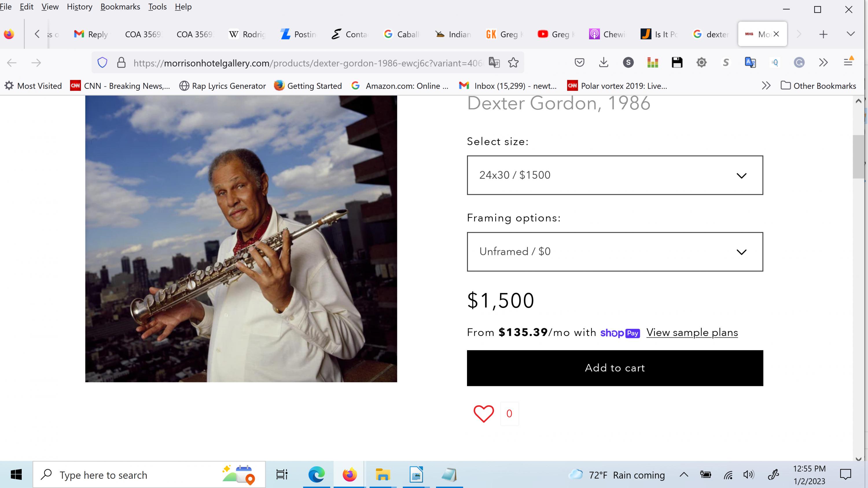This screenshot has height=488, width=868.
Task: Click the bookmark/save icon in toolbar
Action: point(677,62)
